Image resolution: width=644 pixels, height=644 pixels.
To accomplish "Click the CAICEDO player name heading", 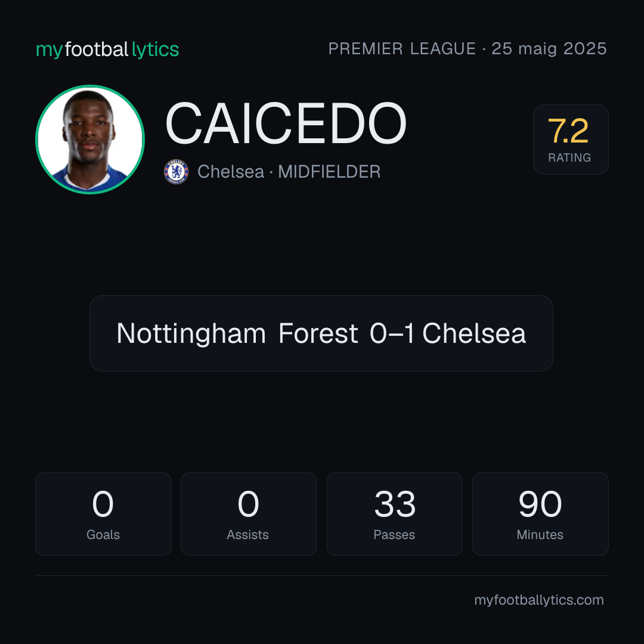I will 286,123.
